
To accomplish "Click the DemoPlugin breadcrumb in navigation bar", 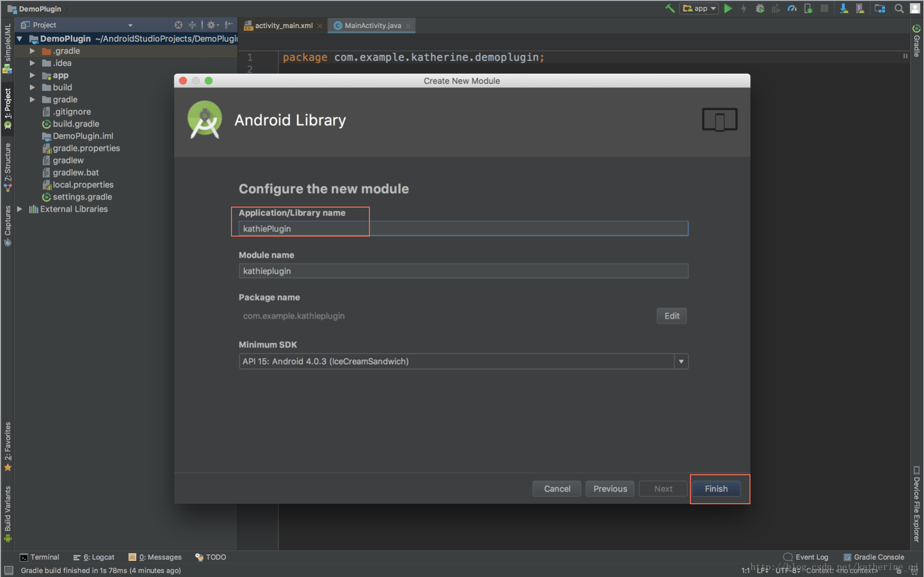I will pos(35,9).
